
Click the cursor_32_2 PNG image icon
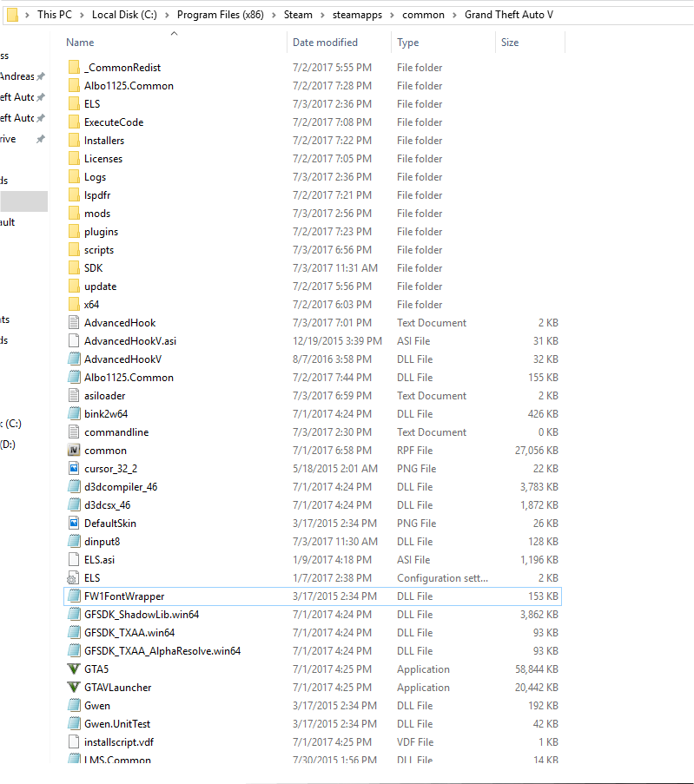[x=74, y=469]
